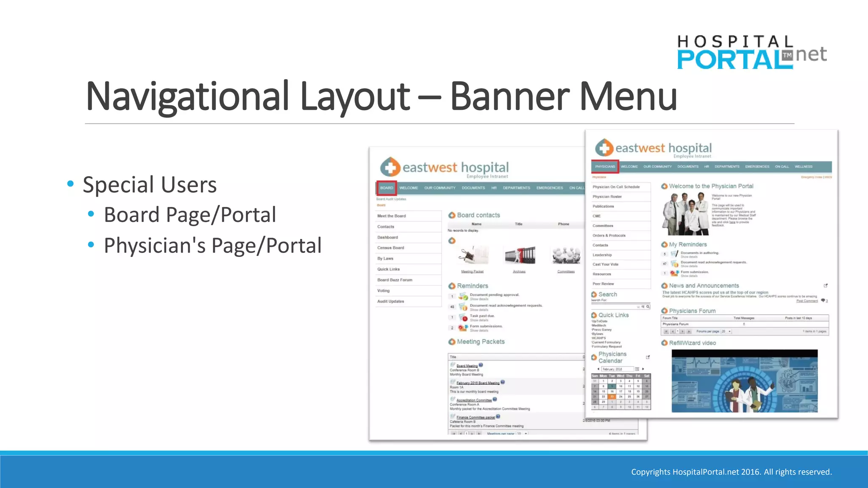Open the calendar date picker icon
Image resolution: width=868 pixels, height=488 pixels.
click(637, 369)
